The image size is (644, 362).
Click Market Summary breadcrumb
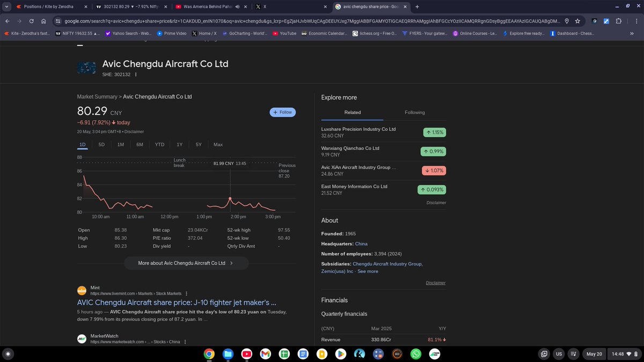pos(97,97)
